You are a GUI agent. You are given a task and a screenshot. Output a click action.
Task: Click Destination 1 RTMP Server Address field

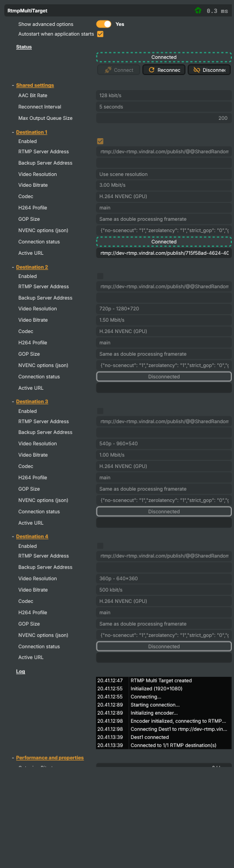tap(164, 152)
